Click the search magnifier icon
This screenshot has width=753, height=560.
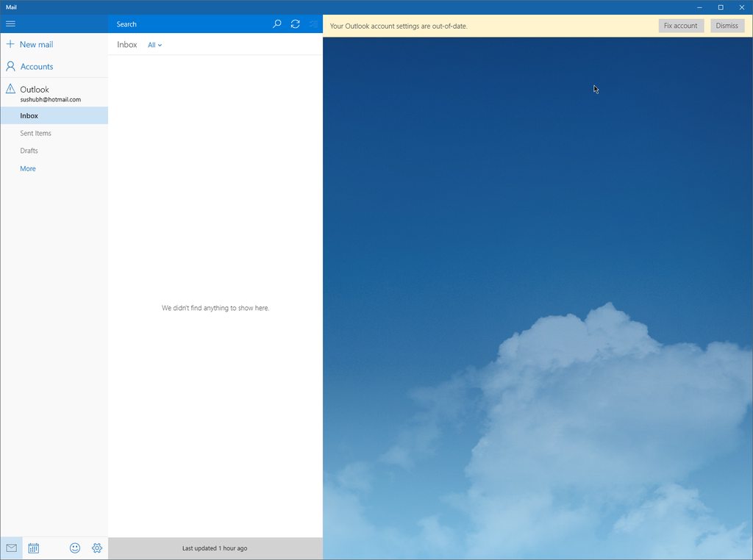pyautogui.click(x=277, y=24)
